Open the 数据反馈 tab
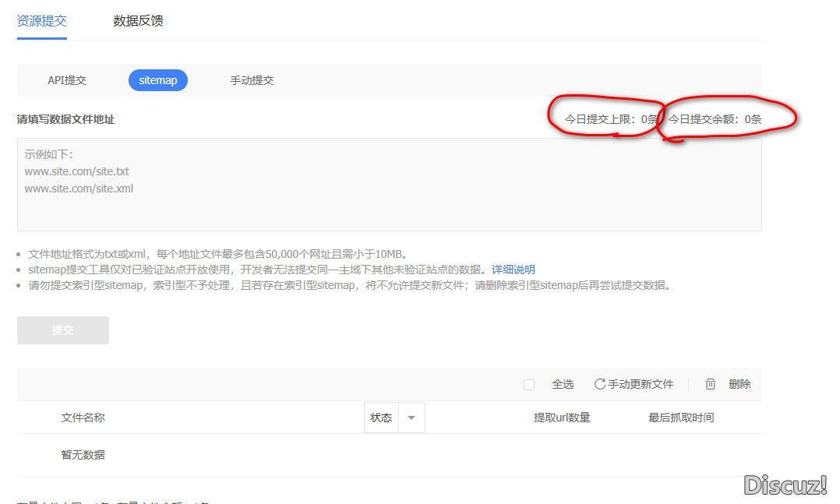 [x=138, y=21]
